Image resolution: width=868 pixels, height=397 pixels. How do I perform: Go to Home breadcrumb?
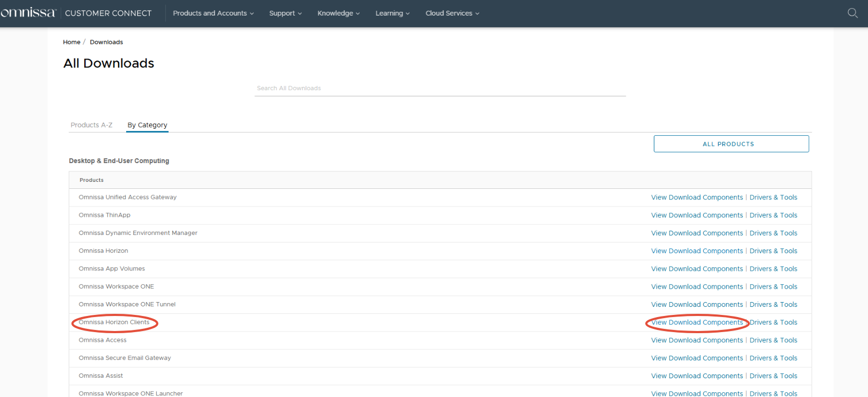coord(71,42)
